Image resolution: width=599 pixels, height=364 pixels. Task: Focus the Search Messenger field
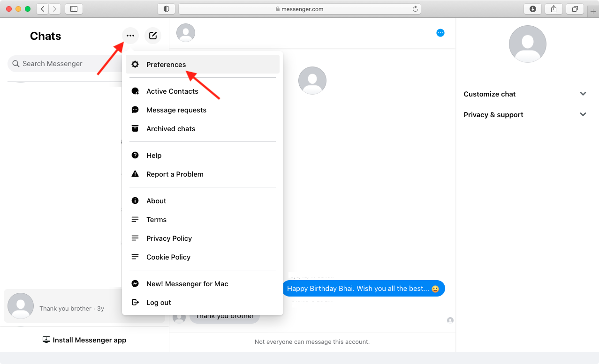64,64
